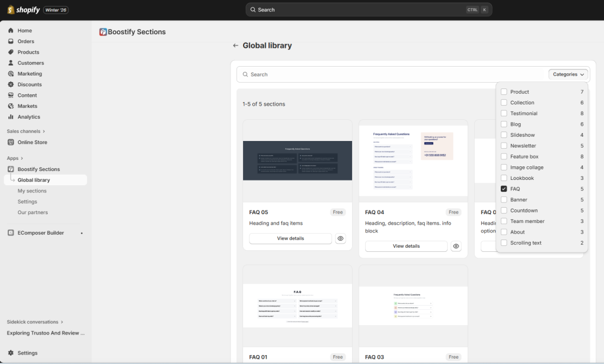Open the Boostify Sections app icon
The height and width of the screenshot is (364, 604).
click(11, 169)
